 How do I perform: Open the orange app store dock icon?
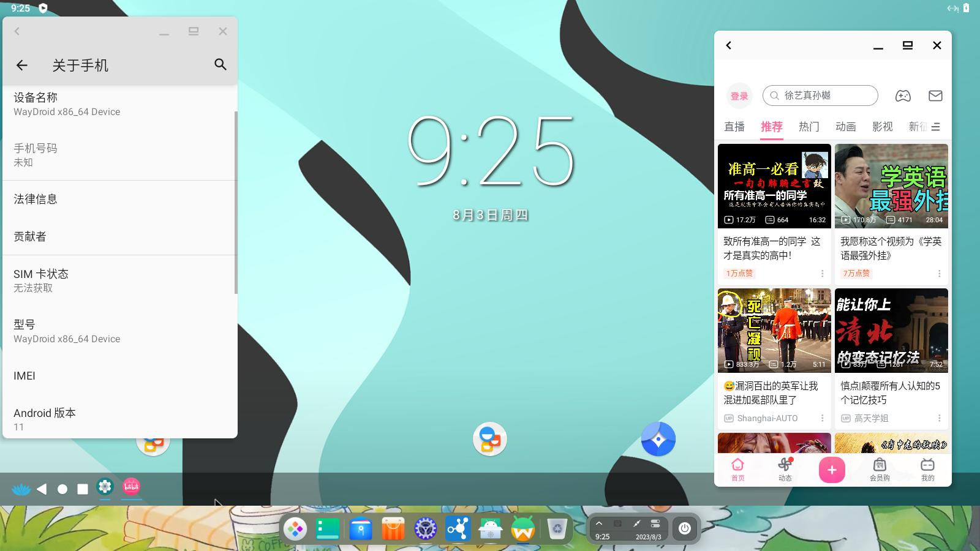pyautogui.click(x=393, y=529)
